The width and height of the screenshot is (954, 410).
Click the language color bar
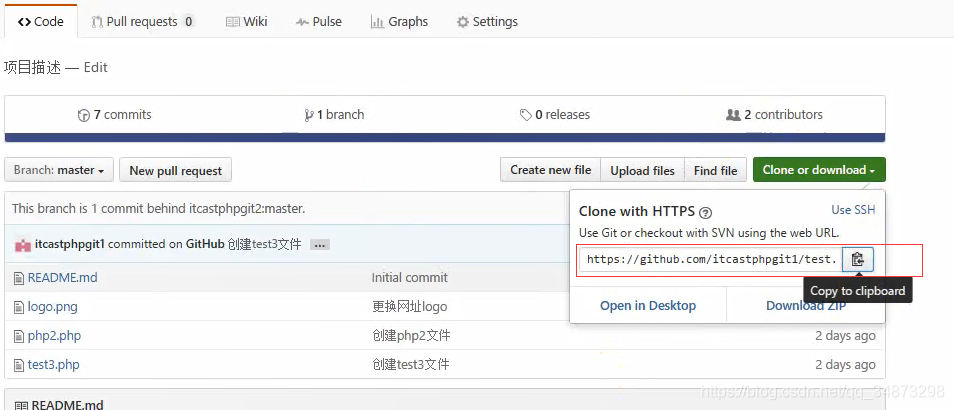click(445, 137)
